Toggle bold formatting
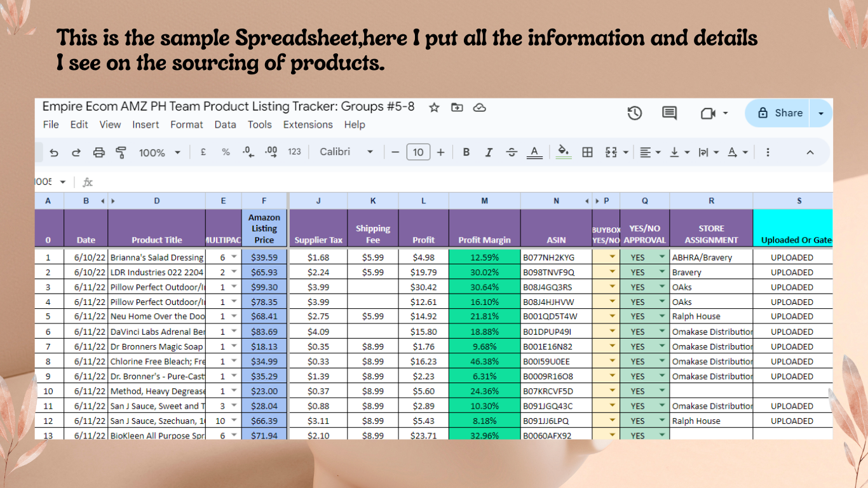This screenshot has width=868, height=488. 466,152
